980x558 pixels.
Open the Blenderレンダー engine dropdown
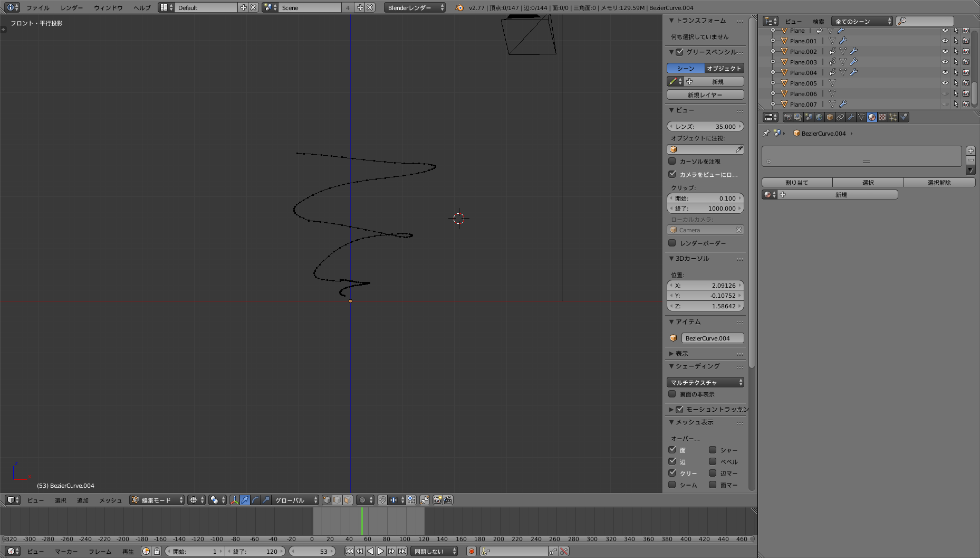pyautogui.click(x=415, y=7)
